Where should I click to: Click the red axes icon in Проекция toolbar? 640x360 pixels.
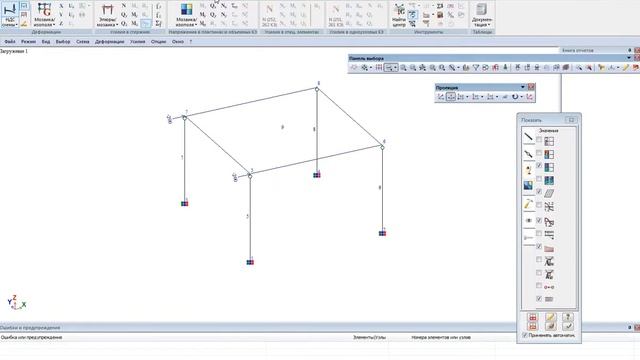[529, 97]
